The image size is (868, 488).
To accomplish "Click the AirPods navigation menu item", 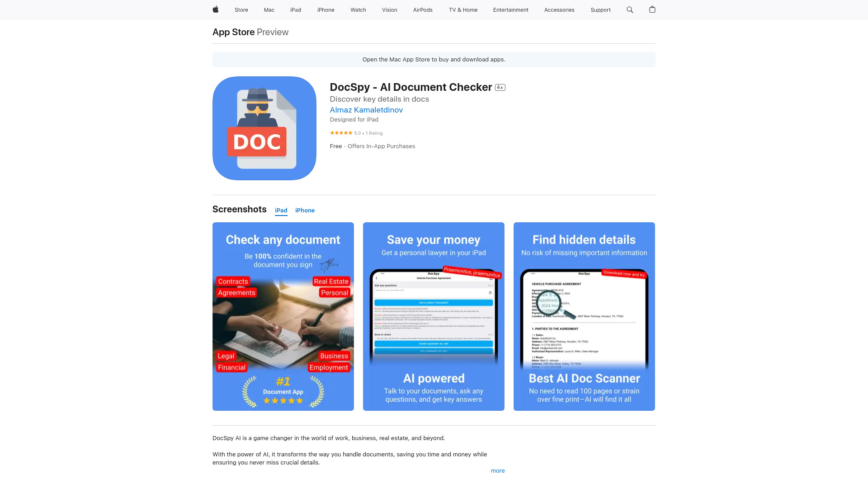I will pyautogui.click(x=422, y=9).
